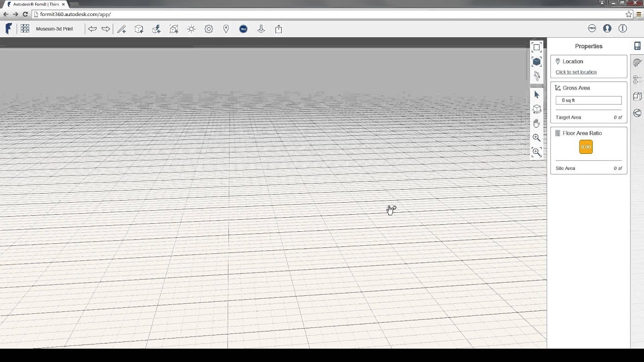Activate the walk-through figure icon
This screenshot has width=644, height=362.
click(x=537, y=76)
